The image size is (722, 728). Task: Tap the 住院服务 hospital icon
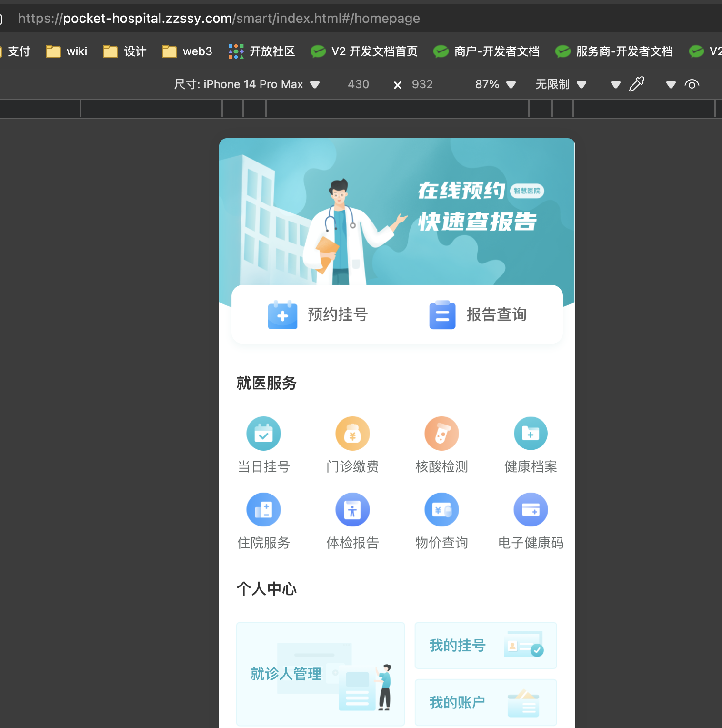(263, 510)
